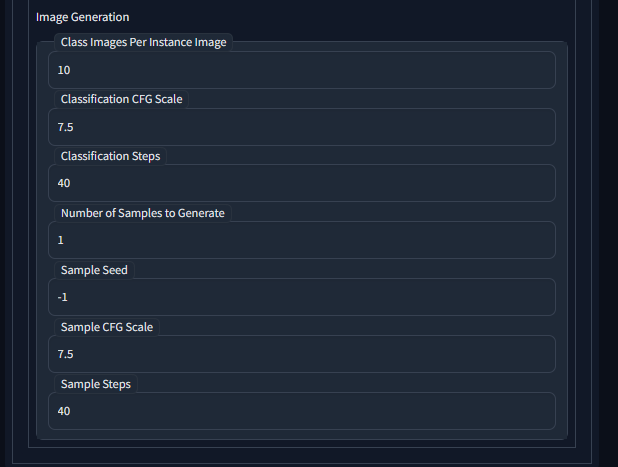The height and width of the screenshot is (467, 618).
Task: Click the Number of Samples to Generate label
Action: pos(143,213)
